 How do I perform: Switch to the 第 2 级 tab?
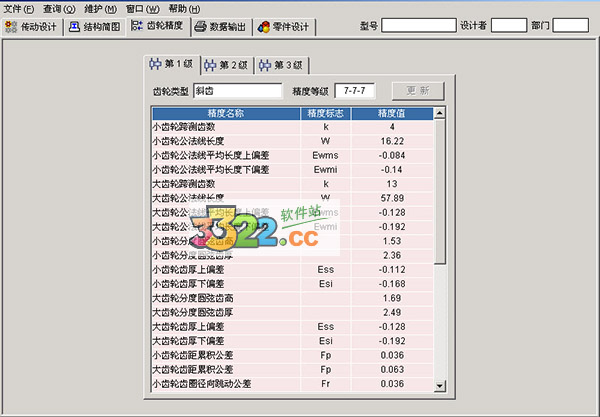(x=227, y=65)
